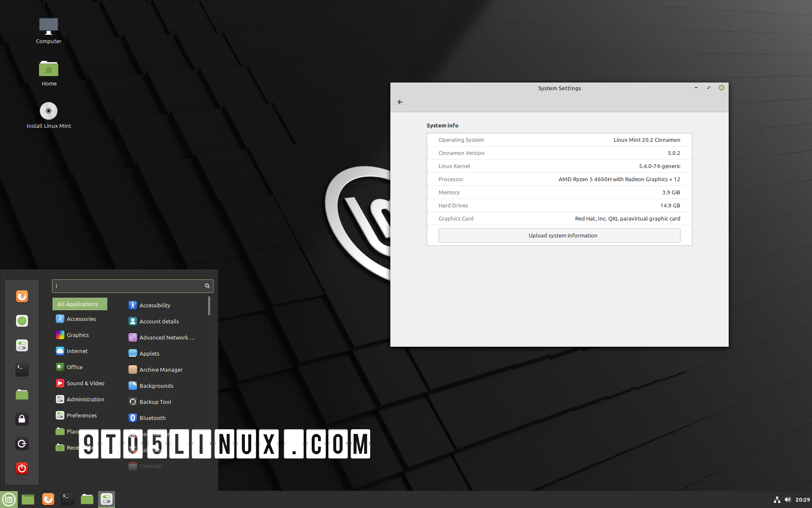The image size is (812, 508).
Task: Open Bluetooth from the applications list
Action: click(152, 418)
